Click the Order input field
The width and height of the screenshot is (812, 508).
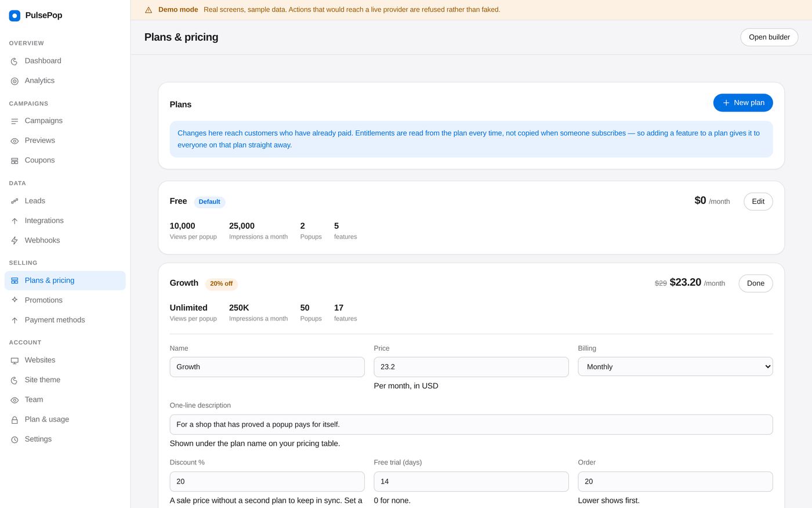coord(675,481)
